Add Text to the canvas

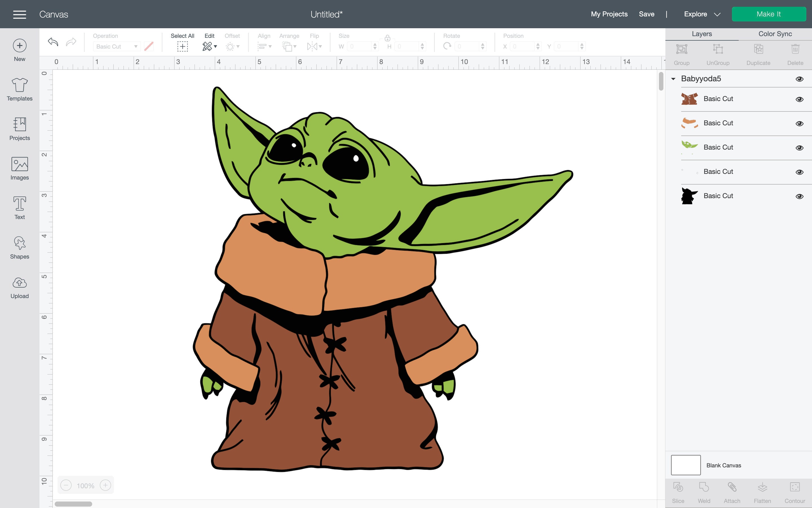point(19,208)
